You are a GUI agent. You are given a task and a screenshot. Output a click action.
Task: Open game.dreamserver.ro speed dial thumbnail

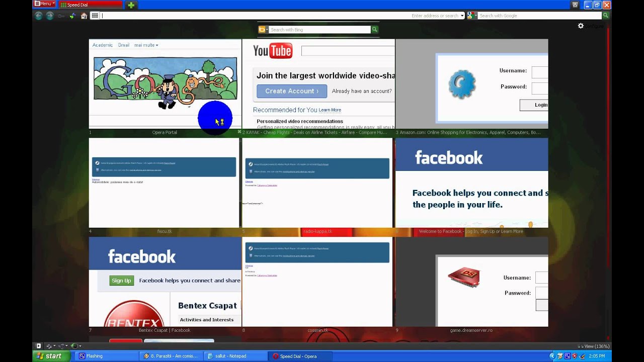(x=471, y=282)
